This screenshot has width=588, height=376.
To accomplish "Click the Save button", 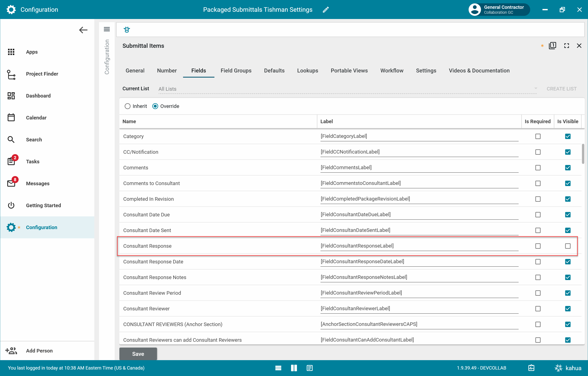I will point(138,354).
